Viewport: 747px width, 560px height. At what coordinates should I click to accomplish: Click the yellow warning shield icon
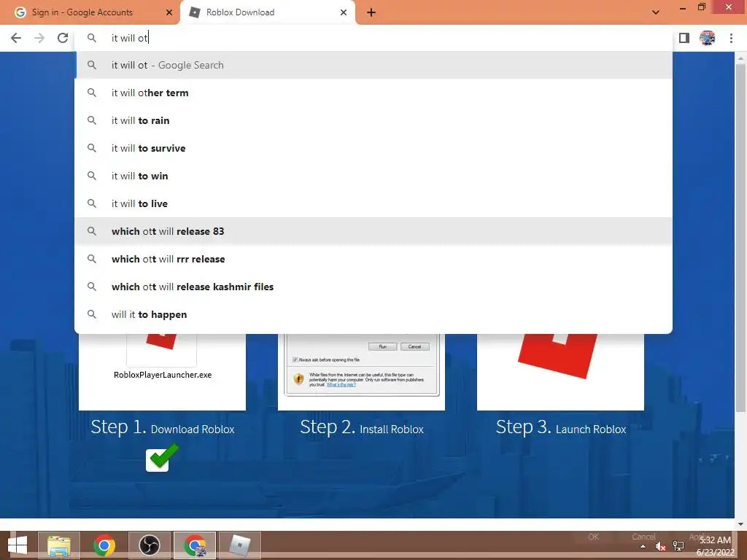pos(298,379)
